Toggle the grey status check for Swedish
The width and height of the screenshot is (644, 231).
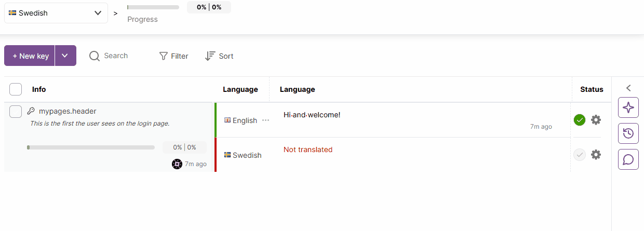[x=580, y=155]
